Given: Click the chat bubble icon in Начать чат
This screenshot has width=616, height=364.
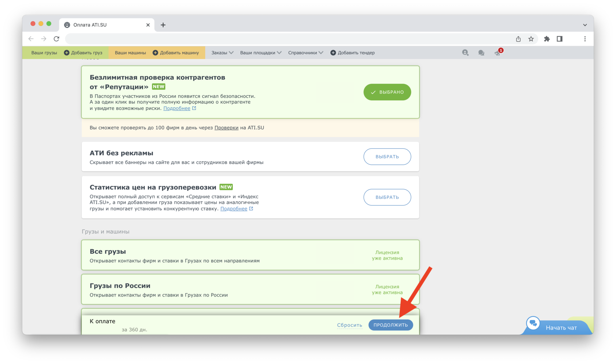Looking at the screenshot, I should pyautogui.click(x=533, y=323).
